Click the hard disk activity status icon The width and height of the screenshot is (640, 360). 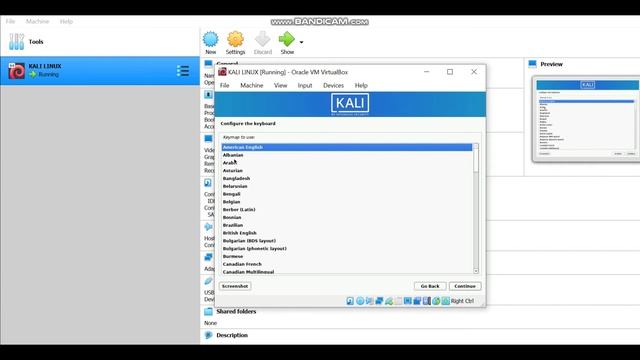coord(350,301)
